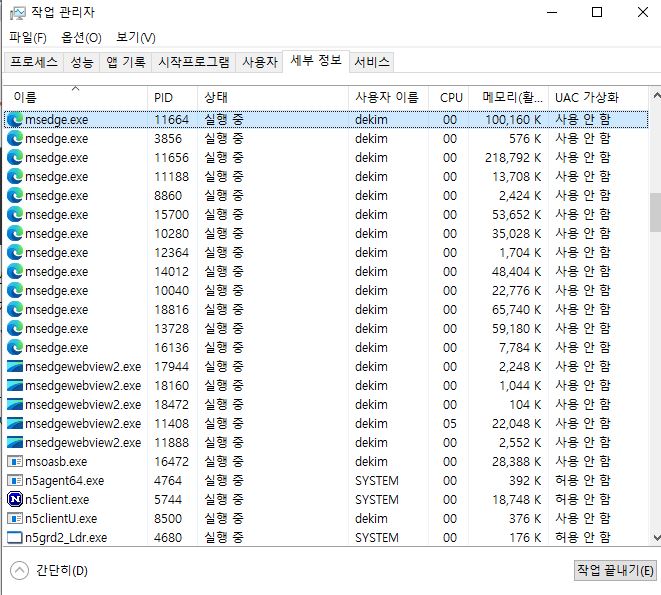
Task: Sort by the 상태 column header
Action: (x=273, y=97)
